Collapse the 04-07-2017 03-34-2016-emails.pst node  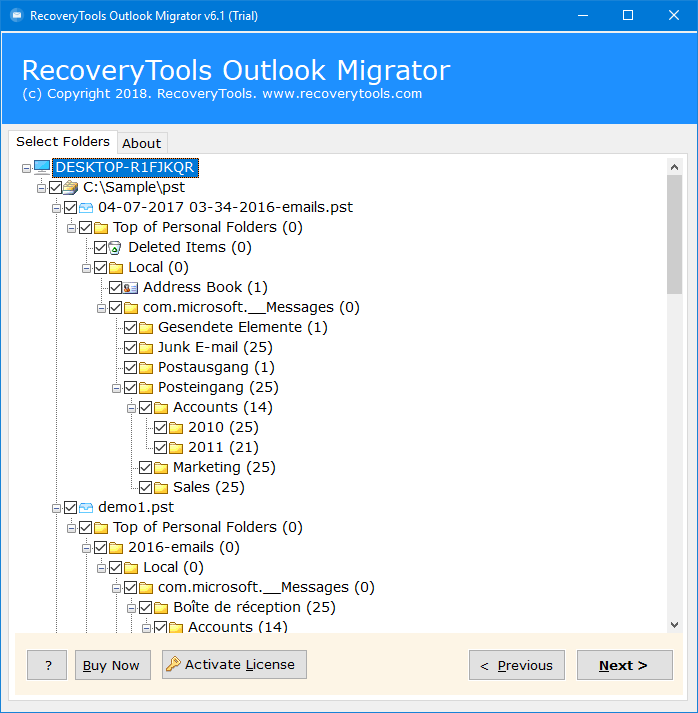click(56, 208)
